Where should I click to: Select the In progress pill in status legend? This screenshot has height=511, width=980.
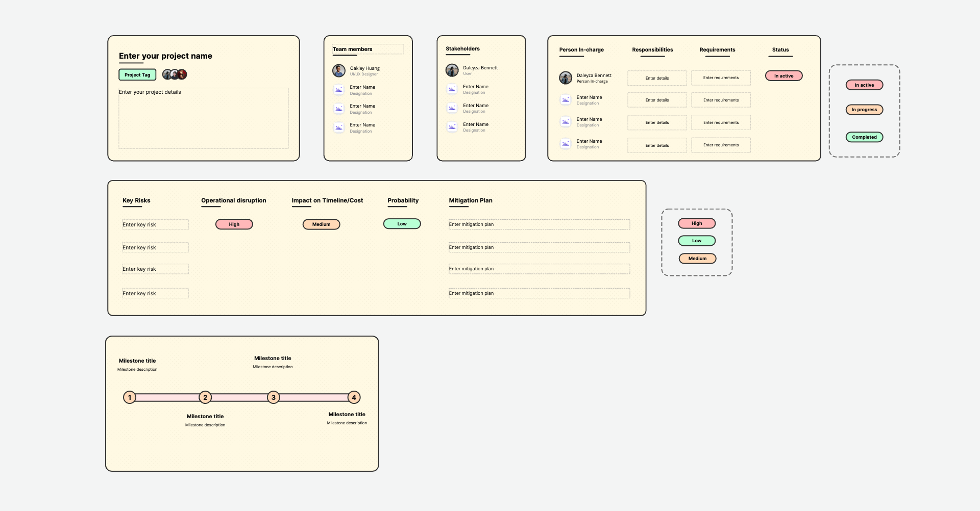click(x=864, y=110)
